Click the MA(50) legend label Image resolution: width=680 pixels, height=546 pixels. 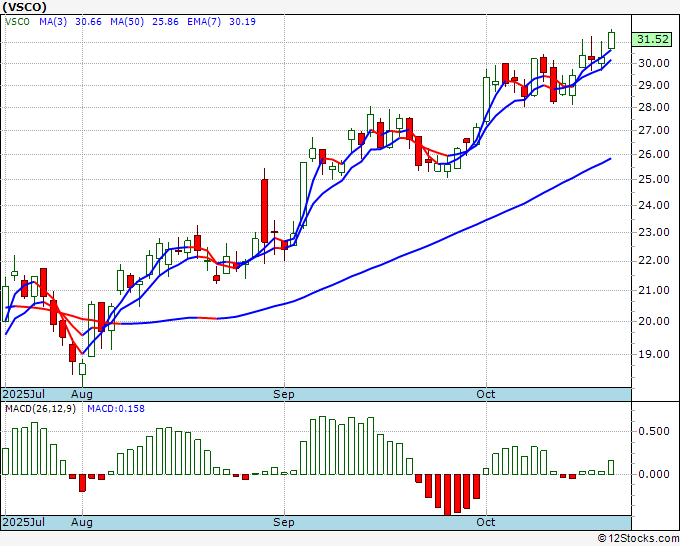127,21
